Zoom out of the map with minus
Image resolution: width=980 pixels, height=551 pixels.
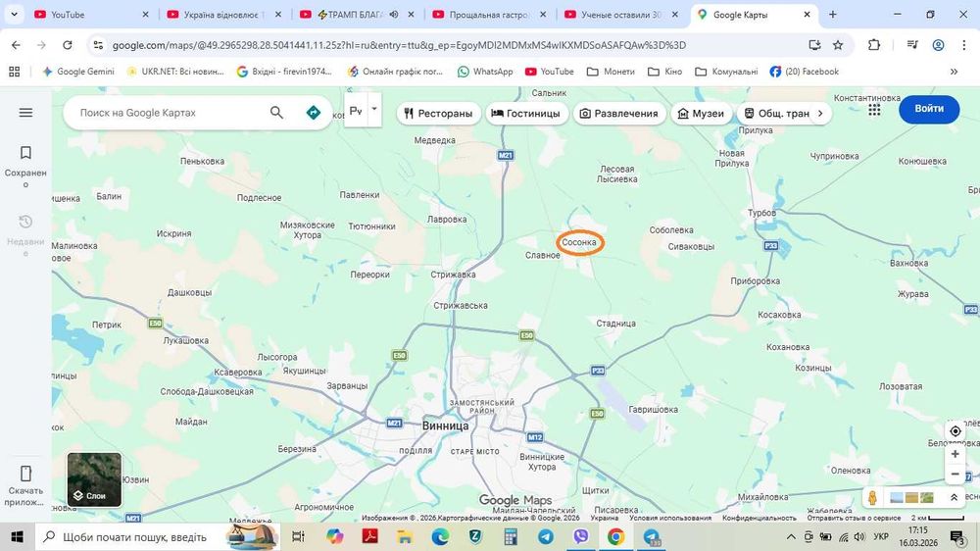click(955, 475)
